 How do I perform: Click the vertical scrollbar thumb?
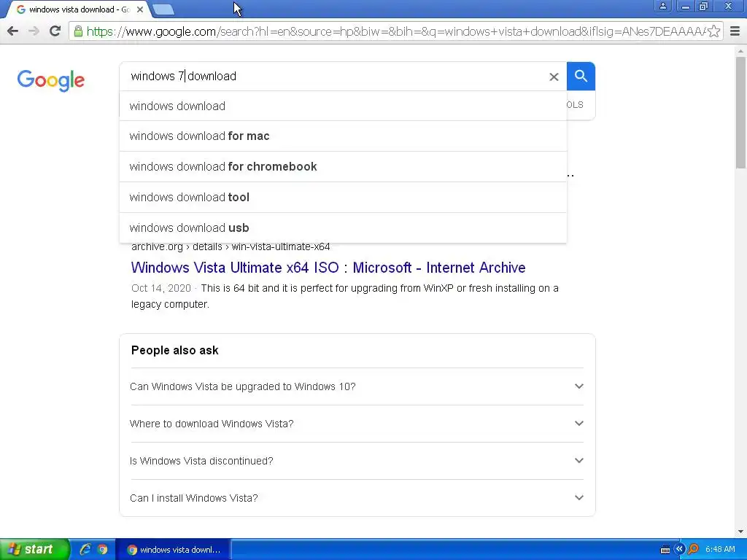click(740, 112)
